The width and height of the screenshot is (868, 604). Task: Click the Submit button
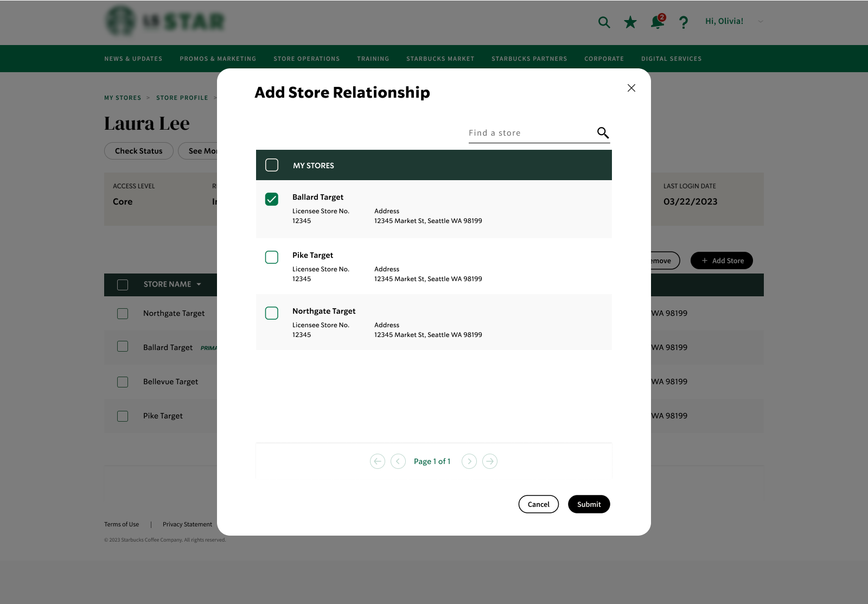tap(589, 504)
